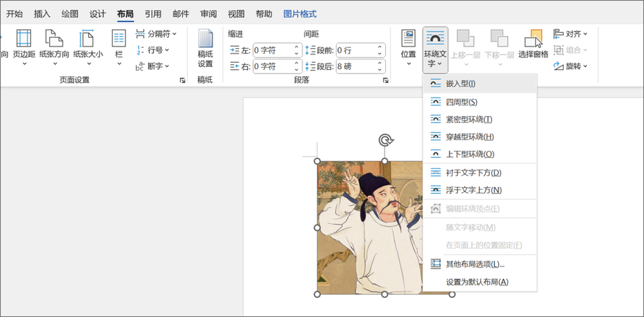Image resolution: width=644 pixels, height=317 pixels.
Task: Open the 页边距 margins dropdown
Action: (x=24, y=48)
